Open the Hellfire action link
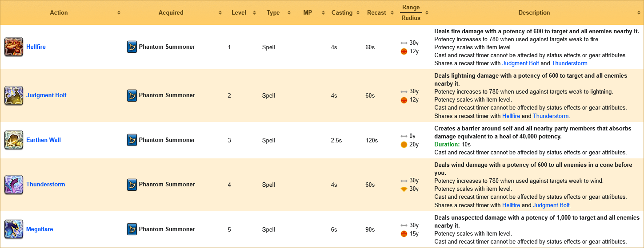 click(36, 47)
